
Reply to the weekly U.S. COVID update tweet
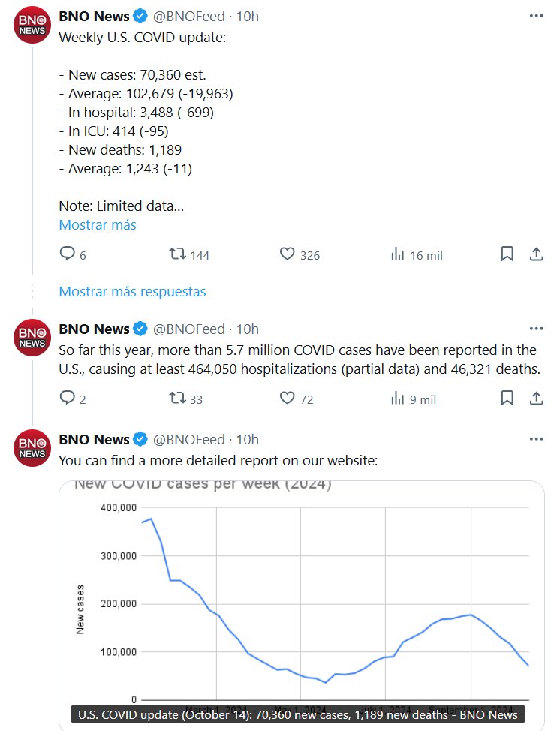click(x=67, y=254)
